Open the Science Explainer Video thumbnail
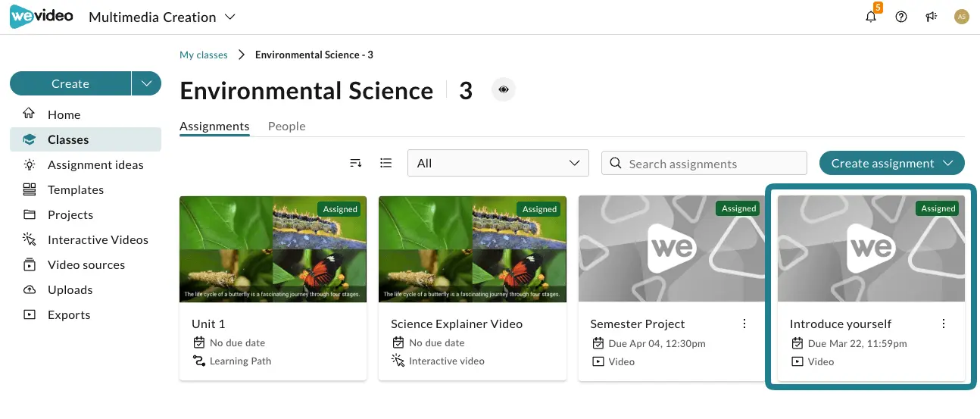 (x=473, y=249)
